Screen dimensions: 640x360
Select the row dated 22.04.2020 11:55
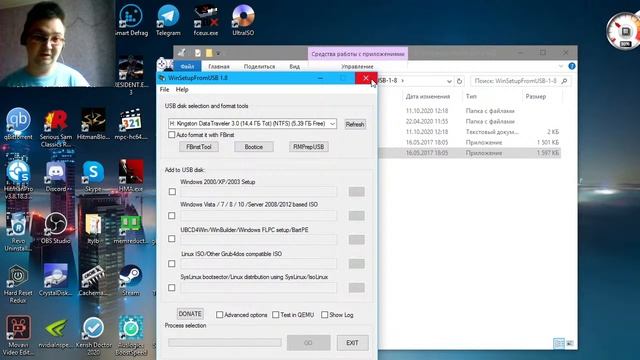469,121
